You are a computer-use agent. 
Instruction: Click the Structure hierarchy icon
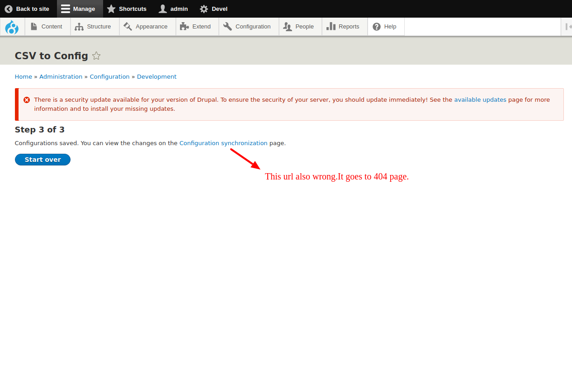(x=79, y=27)
